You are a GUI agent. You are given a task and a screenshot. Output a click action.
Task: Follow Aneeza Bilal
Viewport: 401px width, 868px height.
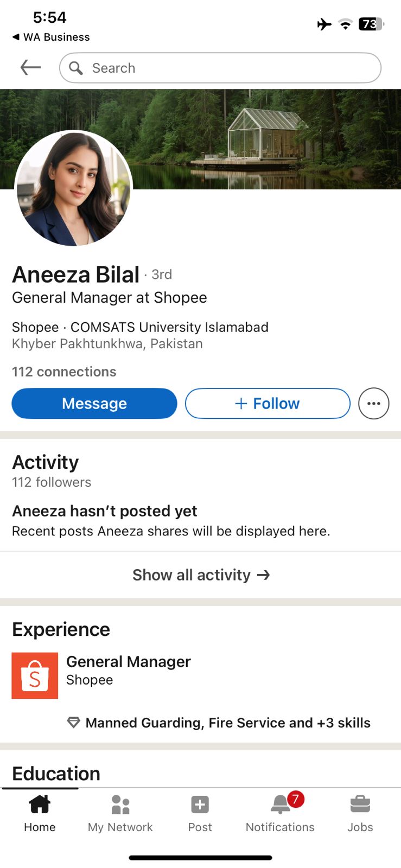[x=268, y=404]
